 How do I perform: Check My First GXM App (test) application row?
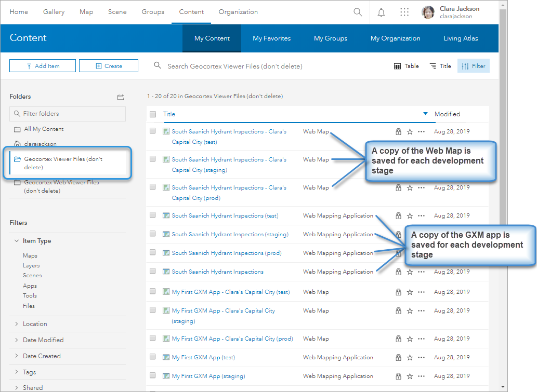[153, 357]
